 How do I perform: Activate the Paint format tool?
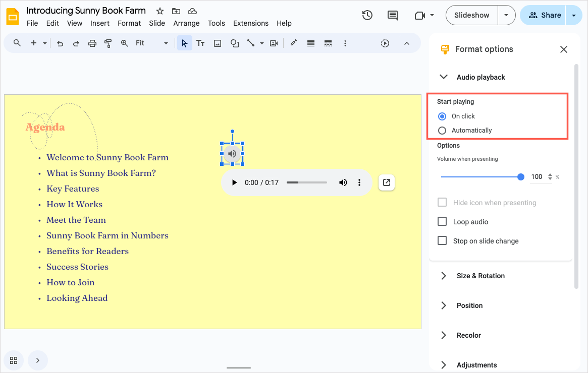point(108,43)
